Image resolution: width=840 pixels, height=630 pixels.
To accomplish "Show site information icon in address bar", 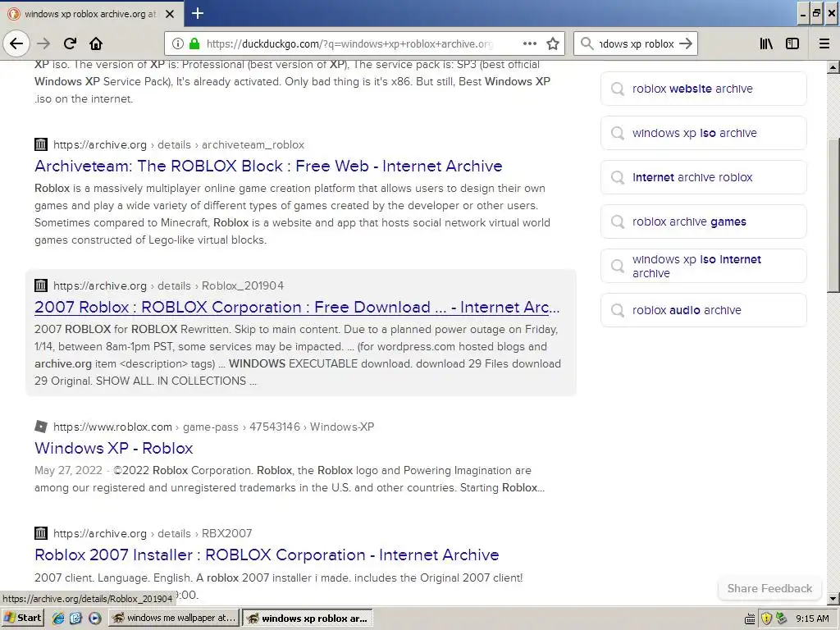I will coord(177,43).
